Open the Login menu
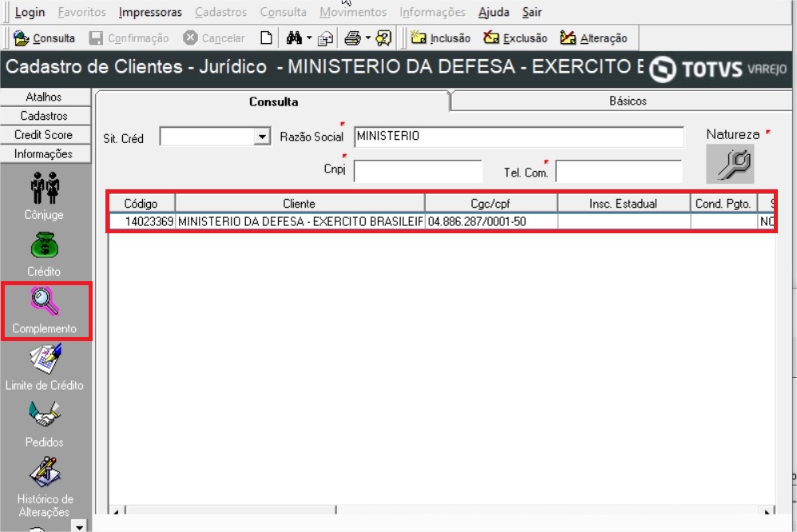 pos(30,12)
